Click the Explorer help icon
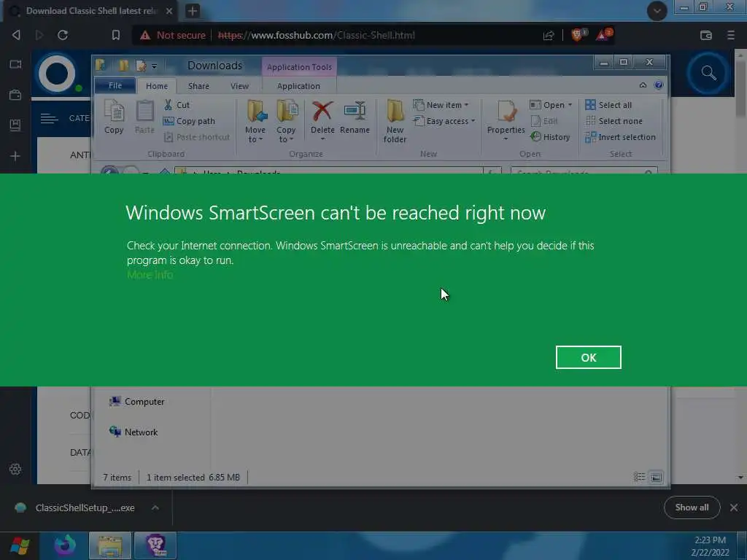Image resolution: width=747 pixels, height=560 pixels. pos(659,85)
